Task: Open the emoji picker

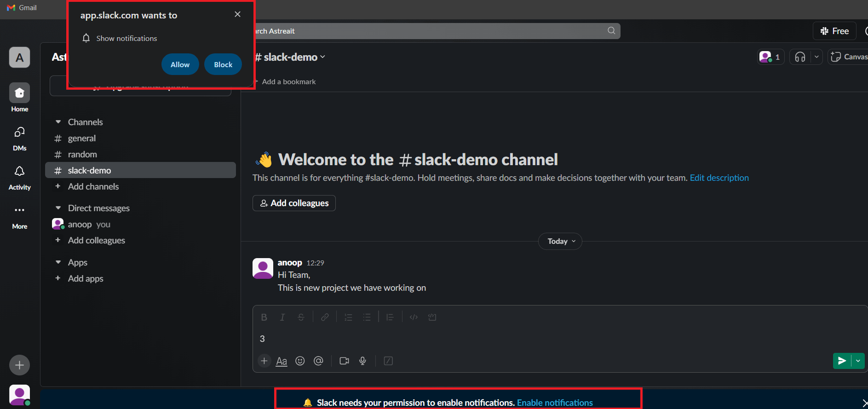Action: click(x=300, y=361)
